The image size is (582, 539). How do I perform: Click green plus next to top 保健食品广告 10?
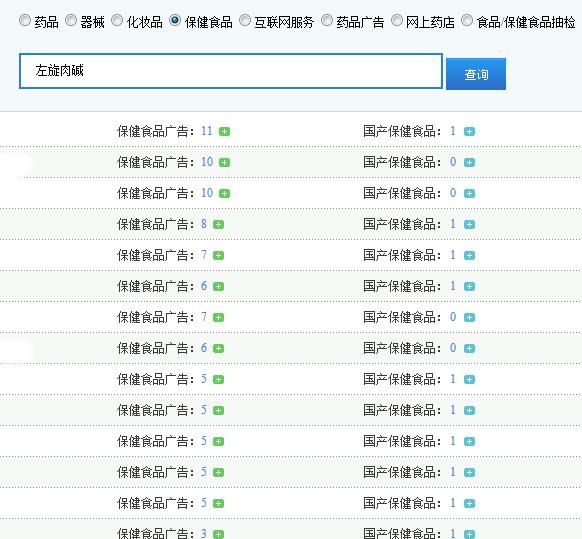(224, 163)
